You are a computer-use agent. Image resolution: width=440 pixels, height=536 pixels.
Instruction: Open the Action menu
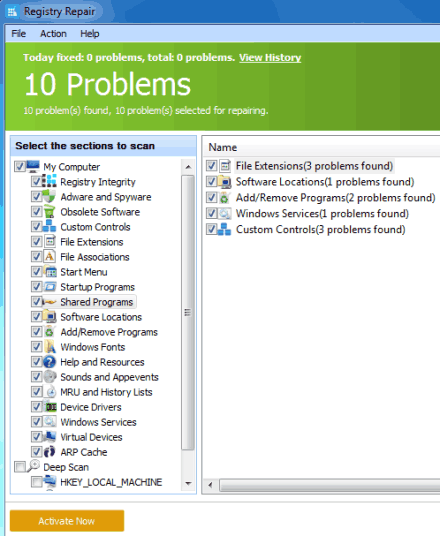53,34
